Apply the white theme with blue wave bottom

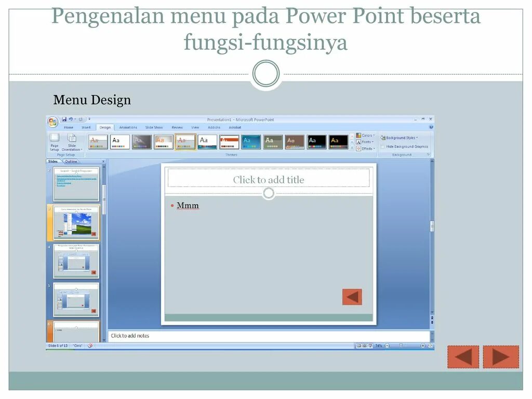(x=207, y=142)
